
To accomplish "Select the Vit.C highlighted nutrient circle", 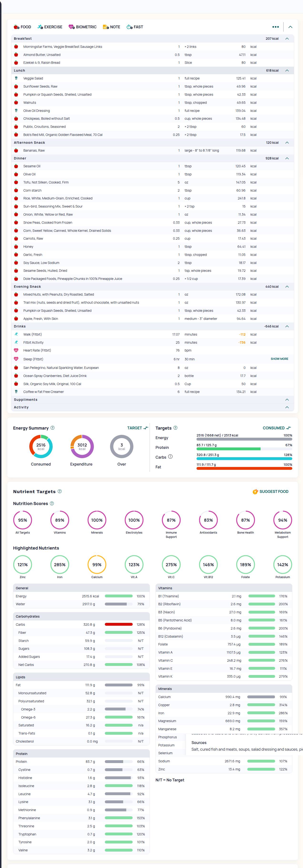I will (x=171, y=565).
